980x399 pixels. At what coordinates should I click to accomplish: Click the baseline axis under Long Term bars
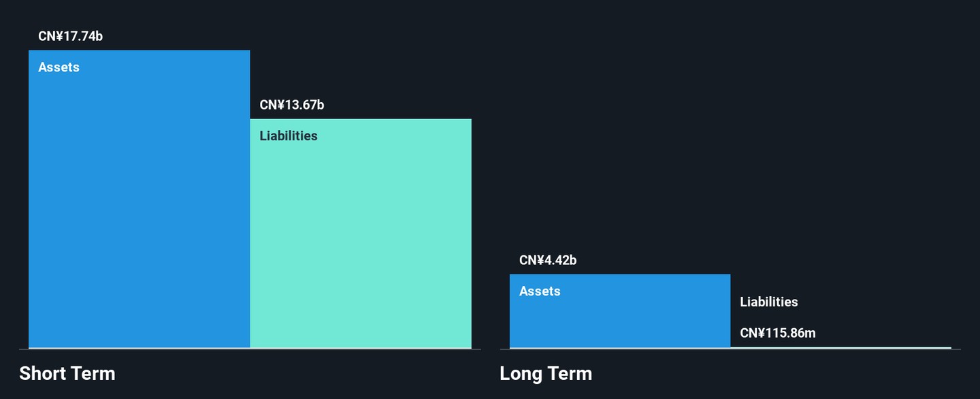[730, 349]
